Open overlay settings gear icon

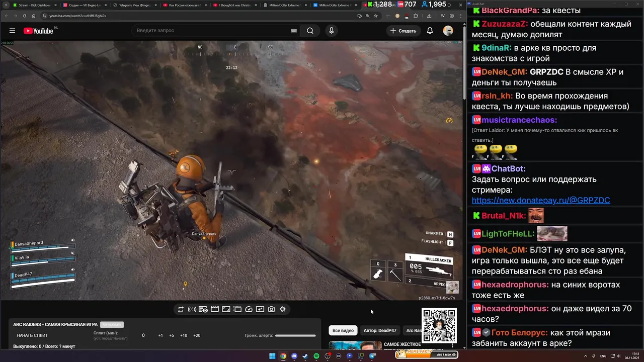click(x=283, y=309)
